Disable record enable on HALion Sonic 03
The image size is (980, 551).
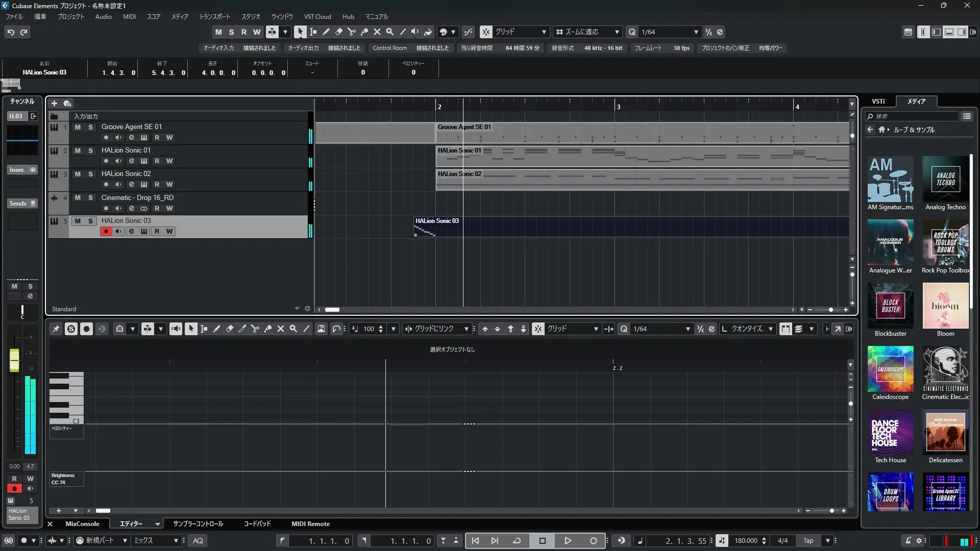coord(106,231)
